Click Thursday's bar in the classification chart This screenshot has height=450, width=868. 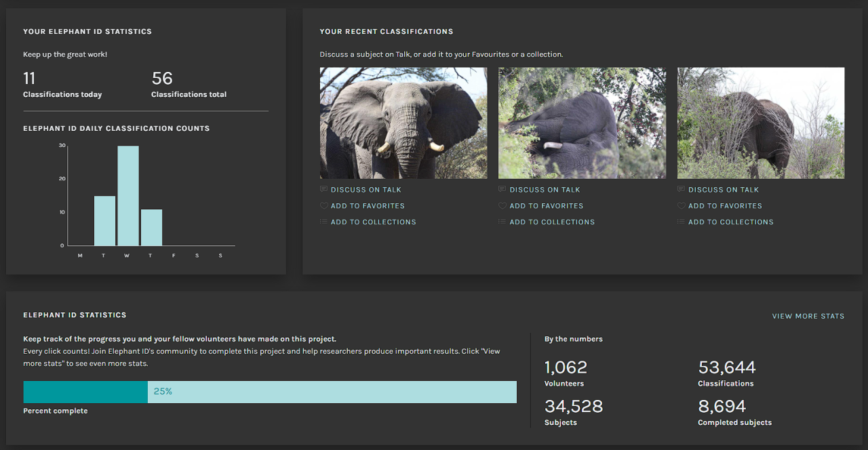151,228
